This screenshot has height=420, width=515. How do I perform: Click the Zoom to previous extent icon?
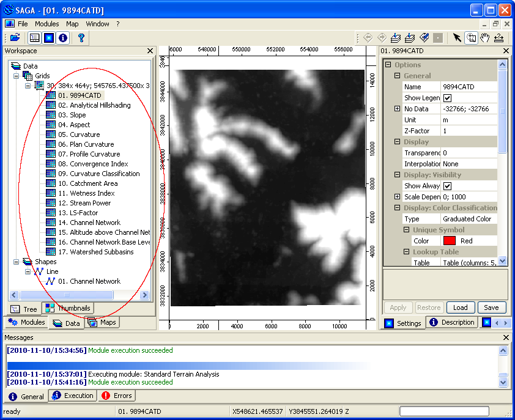click(368, 38)
